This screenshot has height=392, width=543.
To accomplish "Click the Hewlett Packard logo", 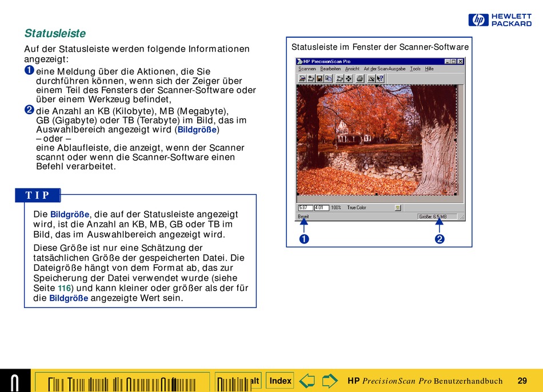I will point(500,20).
